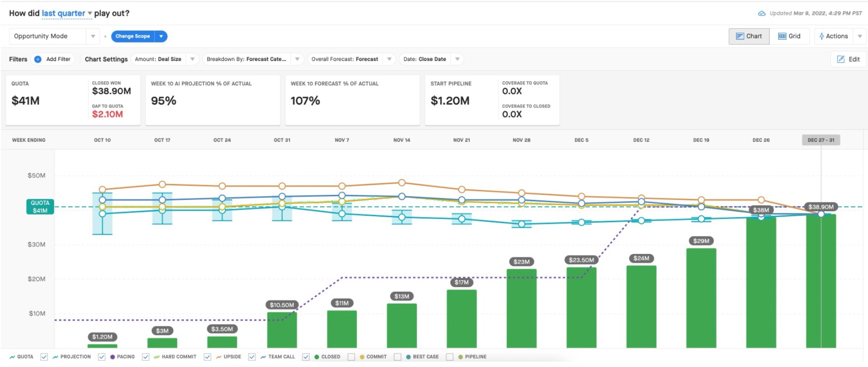Click the Hard Commit line icon in legend
Image resolution: width=868 pixels, height=367 pixels.
(x=157, y=357)
